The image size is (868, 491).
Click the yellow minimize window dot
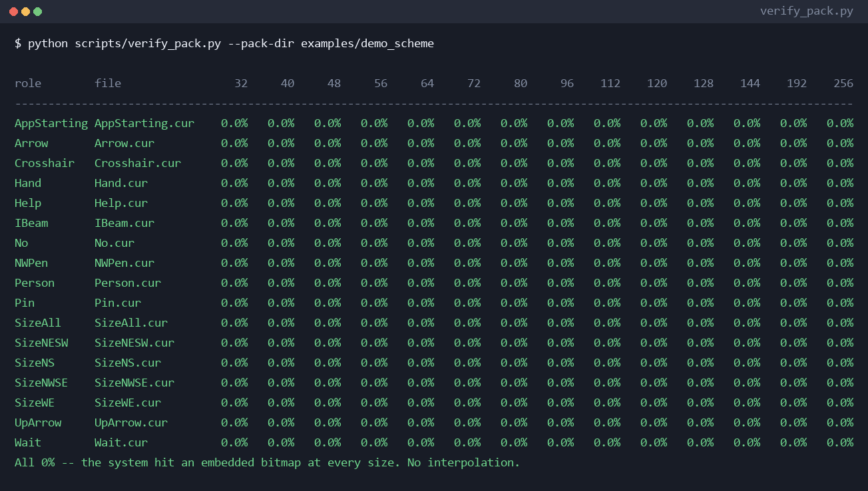tap(26, 12)
